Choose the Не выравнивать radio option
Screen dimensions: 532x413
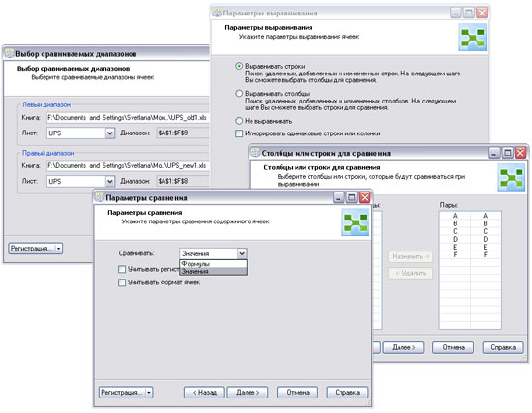coord(239,121)
